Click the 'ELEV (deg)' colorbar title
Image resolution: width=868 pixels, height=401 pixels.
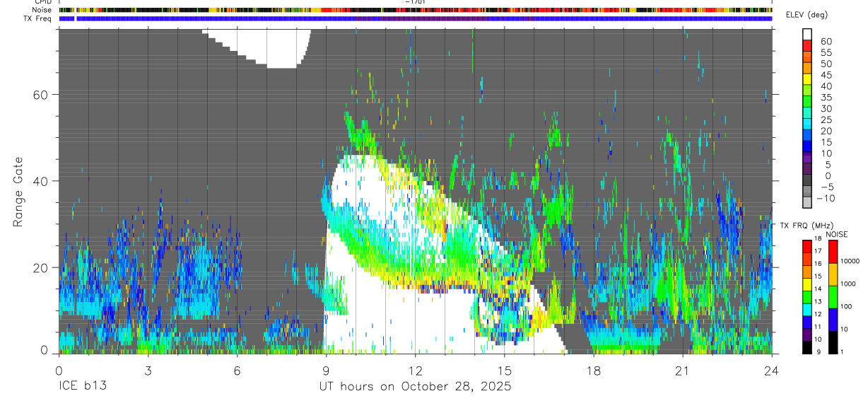pyautogui.click(x=807, y=16)
